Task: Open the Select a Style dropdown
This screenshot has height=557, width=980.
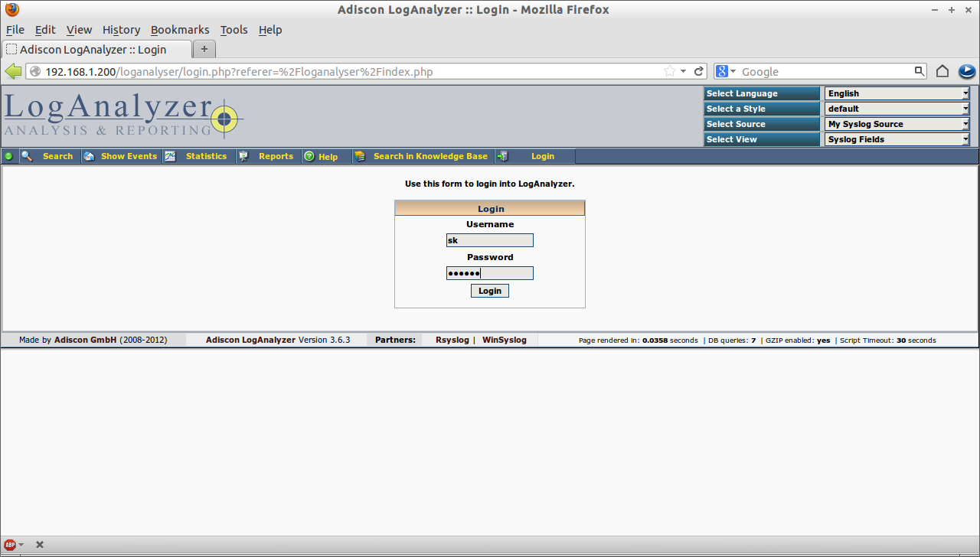Action: click(x=897, y=109)
